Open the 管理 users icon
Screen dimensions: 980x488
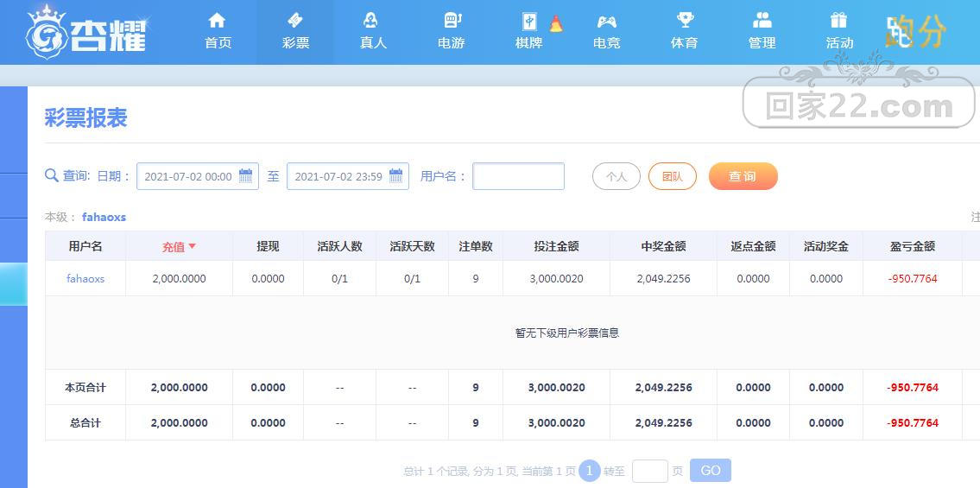click(762, 21)
